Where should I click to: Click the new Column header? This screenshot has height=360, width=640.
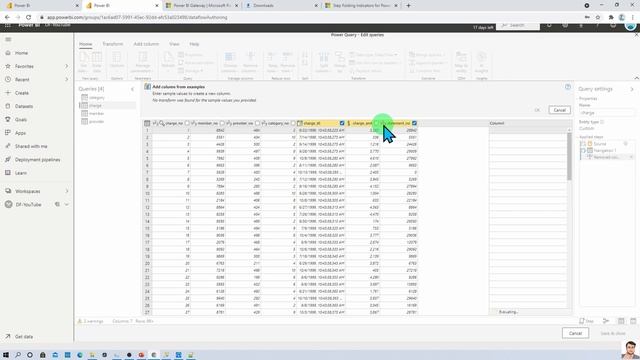(x=530, y=123)
